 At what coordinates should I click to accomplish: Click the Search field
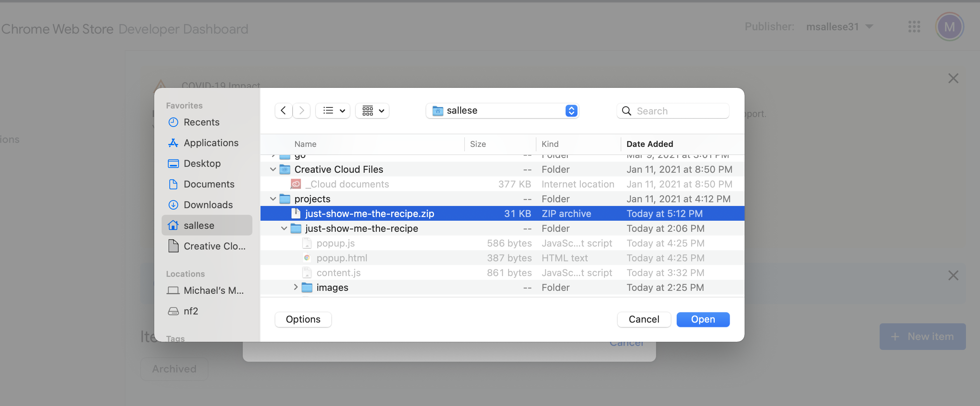(673, 111)
